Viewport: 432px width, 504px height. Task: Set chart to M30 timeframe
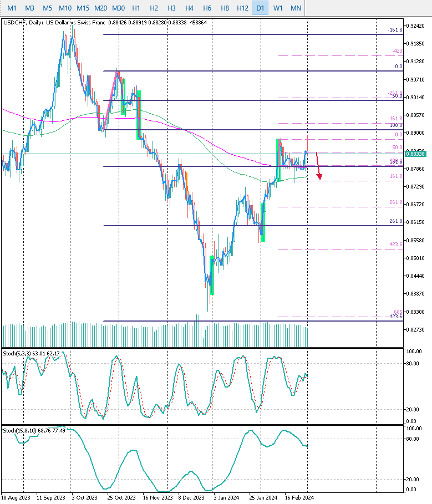click(x=118, y=8)
